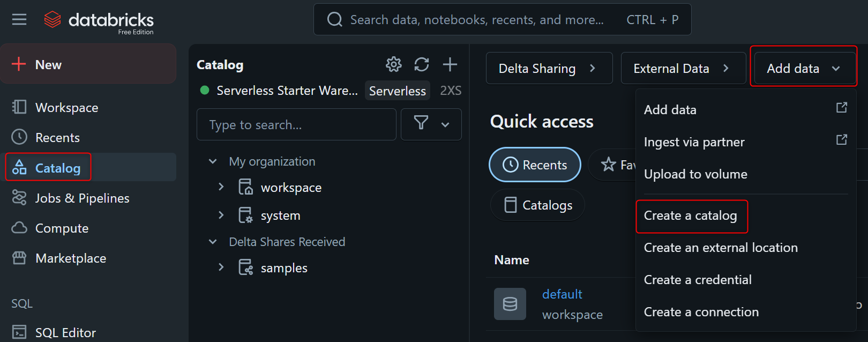
Task: Open the Delta Sharing page
Action: coord(549,68)
